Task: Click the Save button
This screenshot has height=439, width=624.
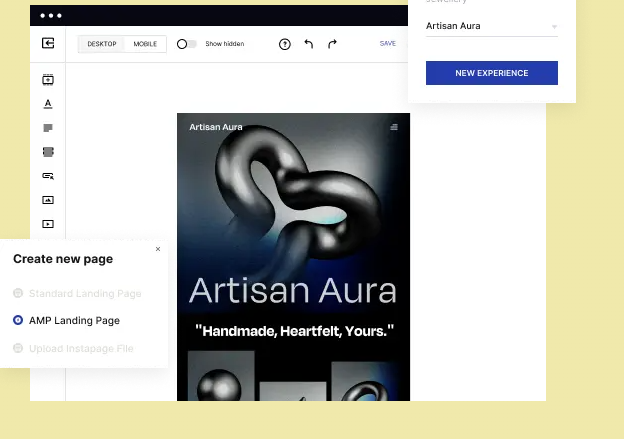Action: pos(388,43)
